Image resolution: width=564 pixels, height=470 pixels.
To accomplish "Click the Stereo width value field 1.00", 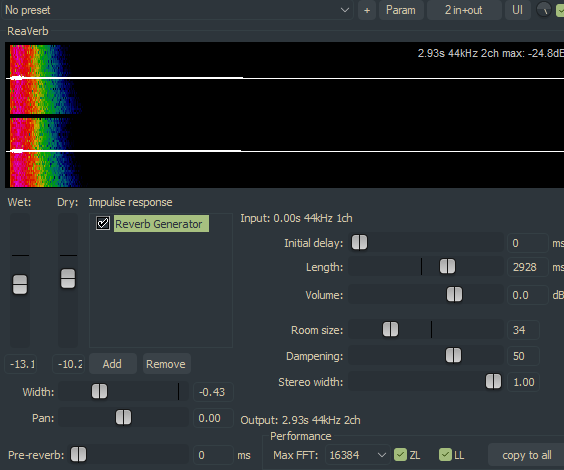I will pyautogui.click(x=523, y=382).
